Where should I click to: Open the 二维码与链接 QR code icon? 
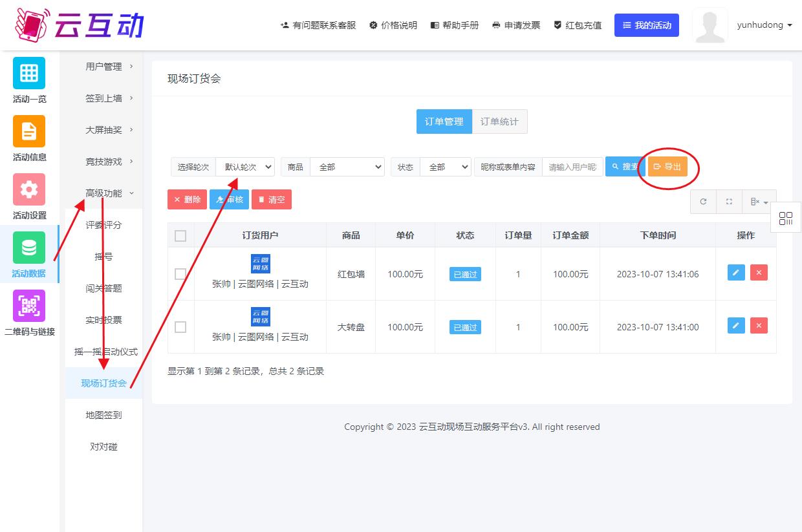pos(29,306)
